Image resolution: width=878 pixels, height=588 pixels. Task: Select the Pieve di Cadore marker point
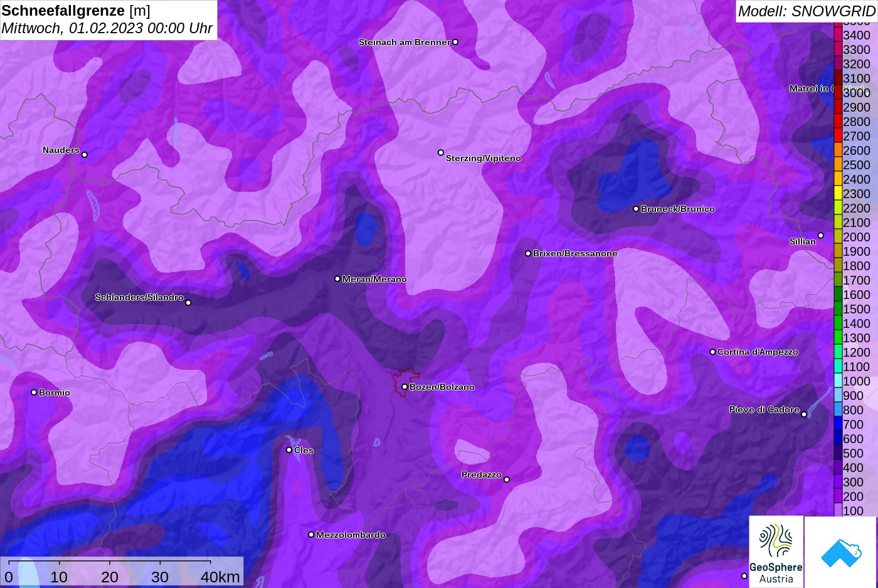pos(804,414)
